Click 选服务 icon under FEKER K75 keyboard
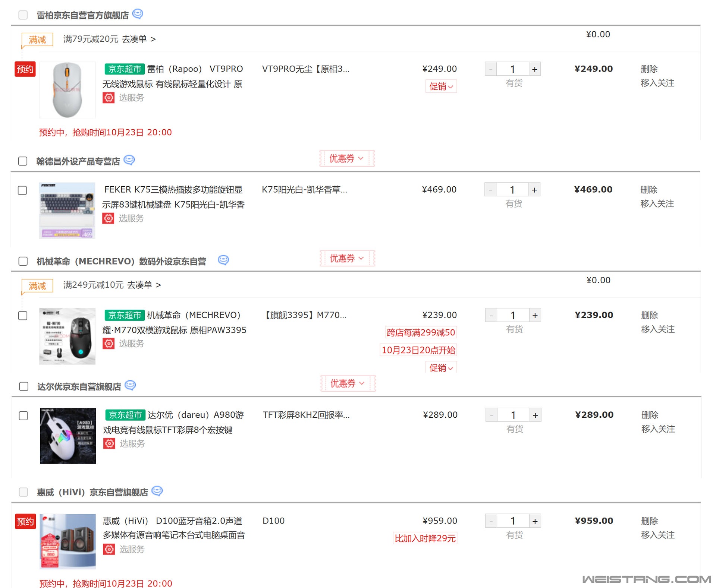Screen dimensions: 716x588 pos(108,218)
